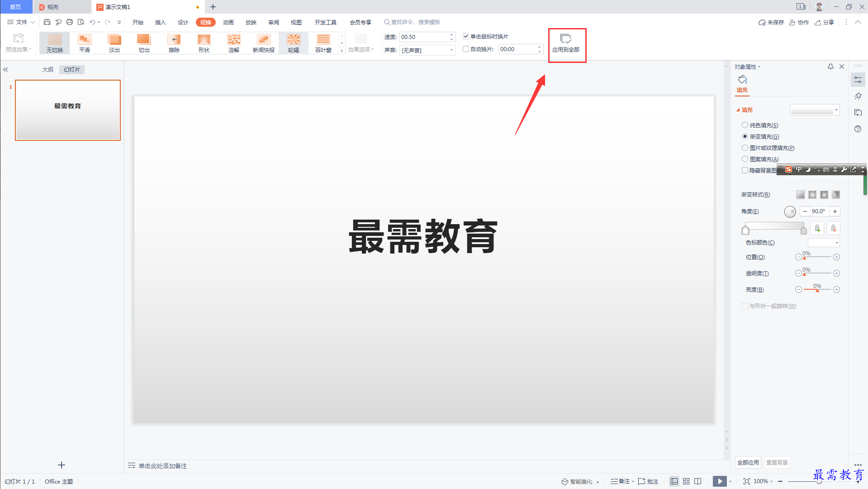Open the 智能美化 dropdown

[580, 481]
